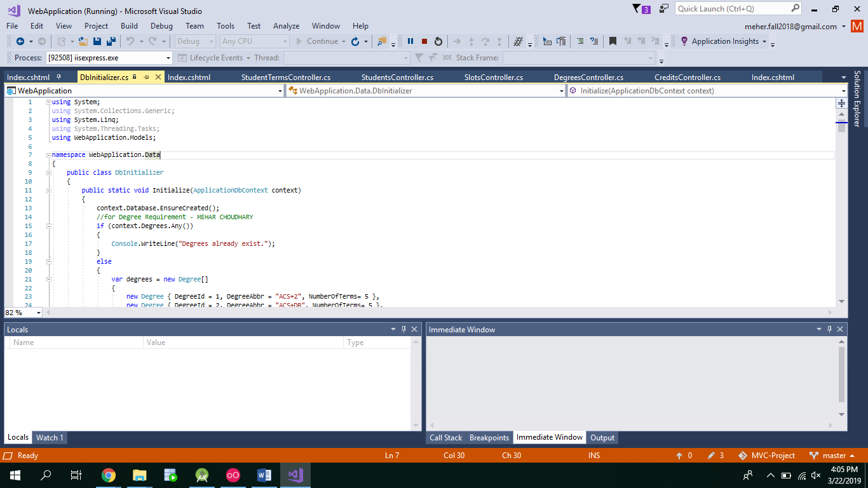Switch to the Watch 1 tab

point(50,437)
